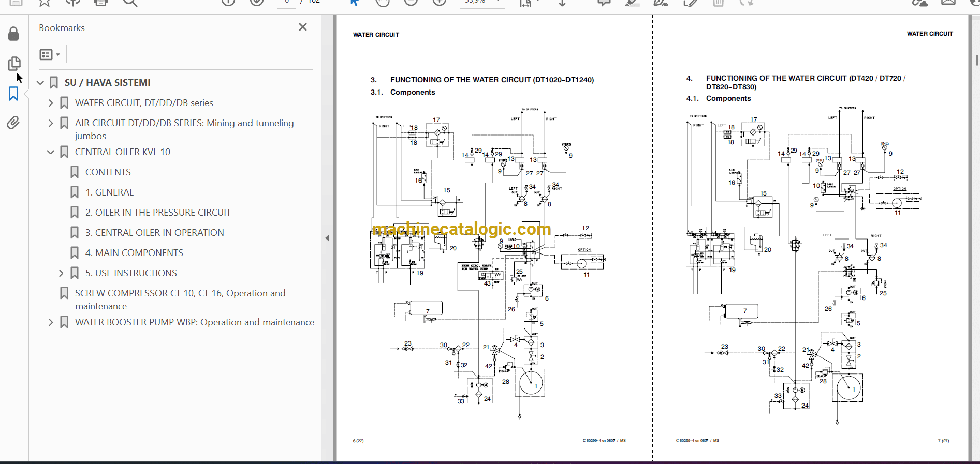Go to 3. CENTRAL OILER IN OPERATION
This screenshot has height=464, width=980.
[x=155, y=233]
